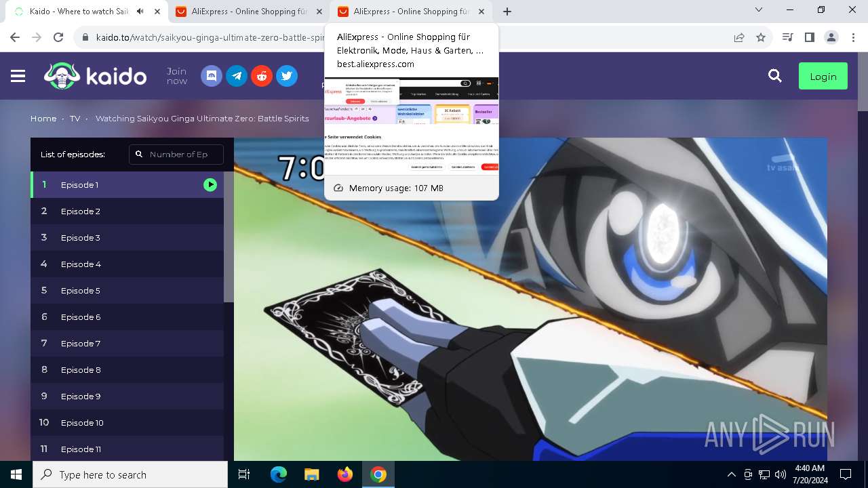Select Episode 6 in the list

point(127,317)
